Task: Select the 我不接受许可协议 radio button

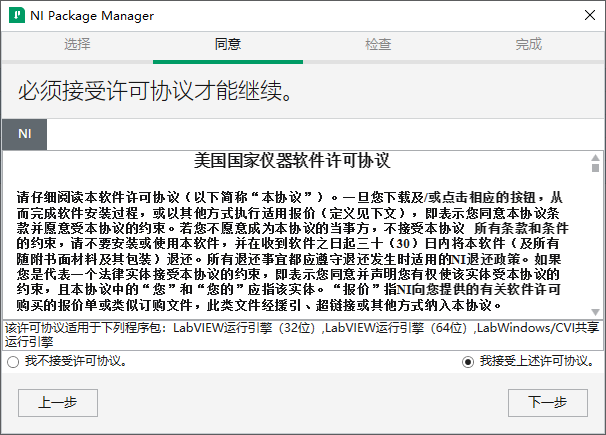Action: [13, 362]
